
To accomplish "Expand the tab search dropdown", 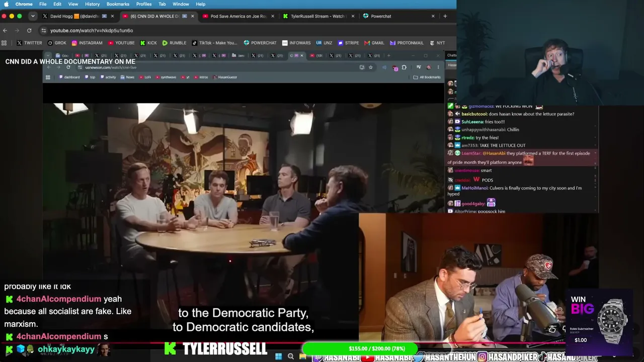I will coord(33,16).
